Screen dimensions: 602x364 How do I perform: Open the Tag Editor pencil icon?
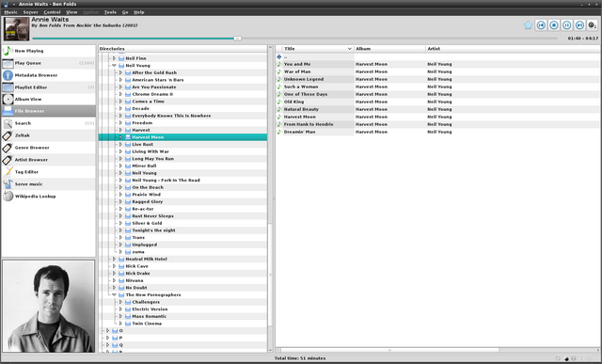click(8, 172)
